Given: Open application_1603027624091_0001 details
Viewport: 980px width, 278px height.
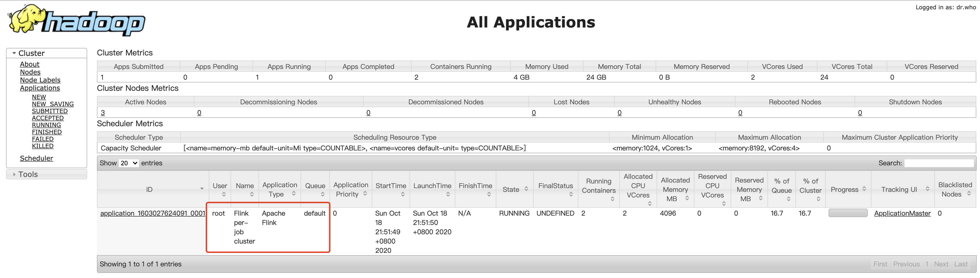Looking at the screenshot, I should pos(153,213).
